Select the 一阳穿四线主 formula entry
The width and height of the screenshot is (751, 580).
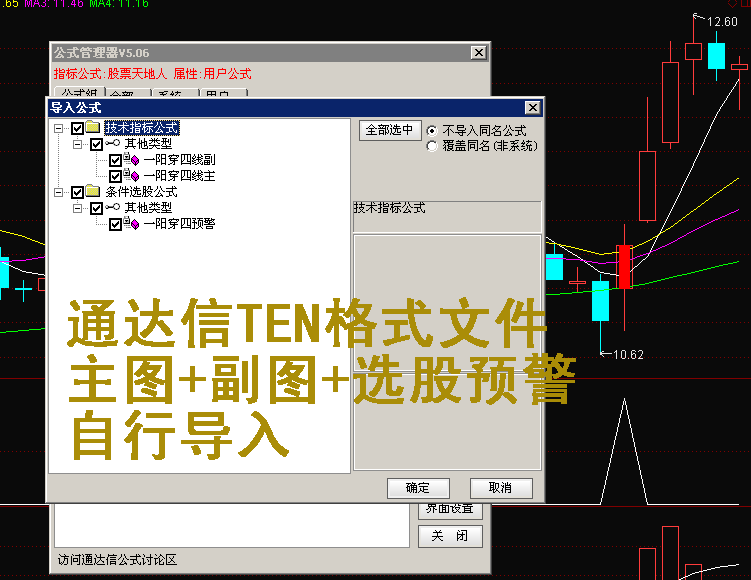click(180, 176)
